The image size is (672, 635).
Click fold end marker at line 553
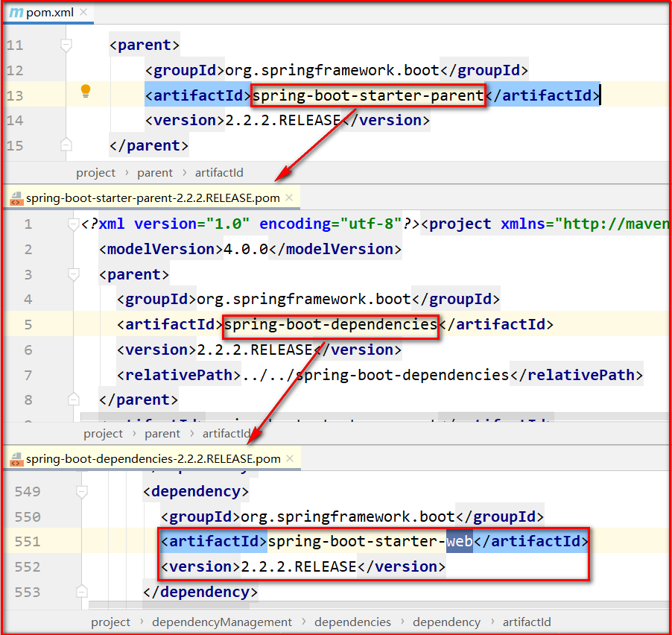click(x=81, y=591)
